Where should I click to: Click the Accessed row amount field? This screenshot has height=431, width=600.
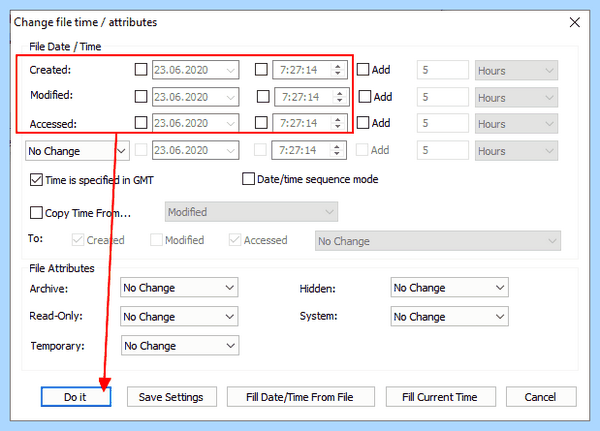pyautogui.click(x=443, y=123)
